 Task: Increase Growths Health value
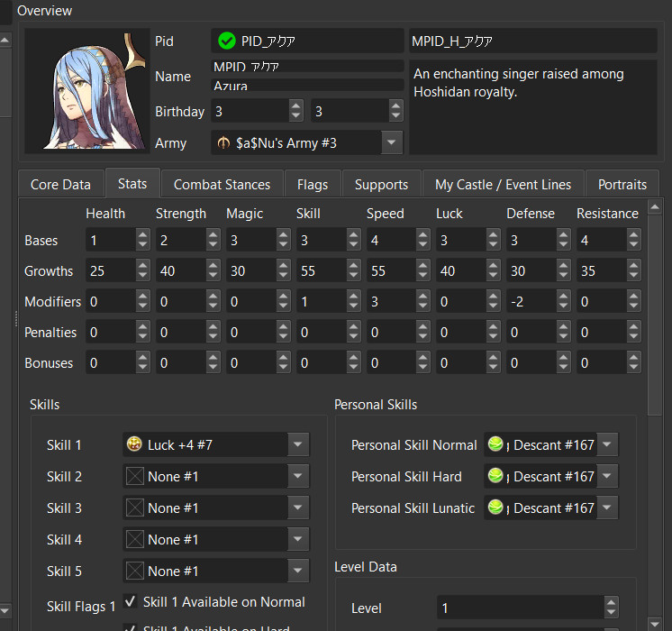click(142, 266)
